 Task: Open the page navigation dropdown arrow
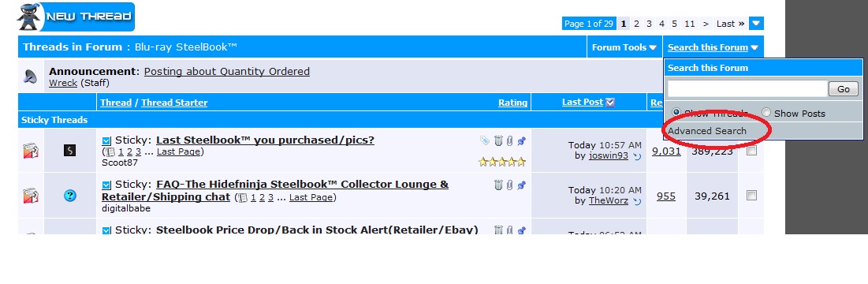756,23
